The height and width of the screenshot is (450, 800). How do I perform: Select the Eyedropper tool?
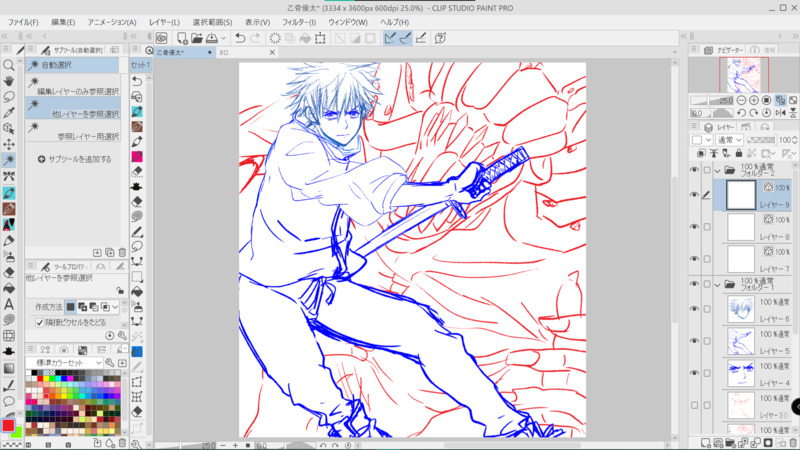pyautogui.click(x=9, y=113)
